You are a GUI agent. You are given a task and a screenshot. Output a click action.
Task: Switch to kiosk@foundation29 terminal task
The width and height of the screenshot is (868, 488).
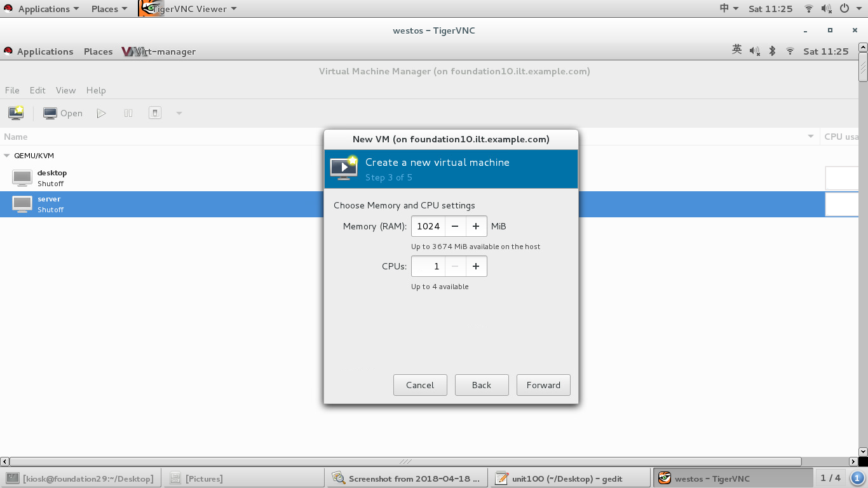pyautogui.click(x=81, y=478)
